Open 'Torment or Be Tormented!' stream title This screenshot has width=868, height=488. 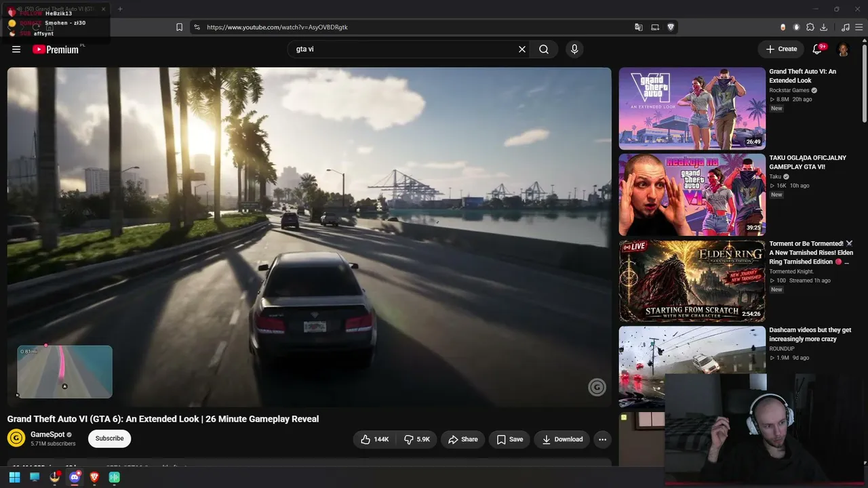pos(811,253)
